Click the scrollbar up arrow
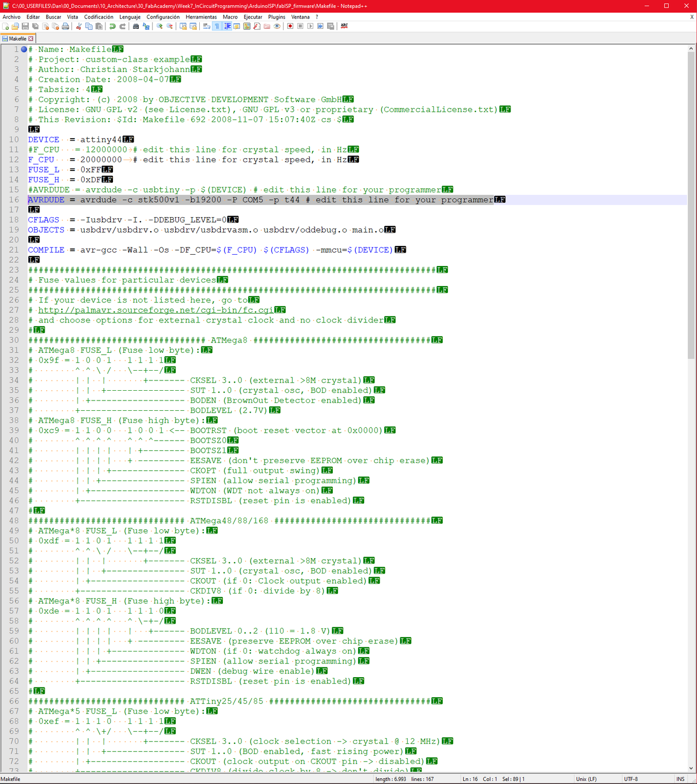 click(x=691, y=49)
